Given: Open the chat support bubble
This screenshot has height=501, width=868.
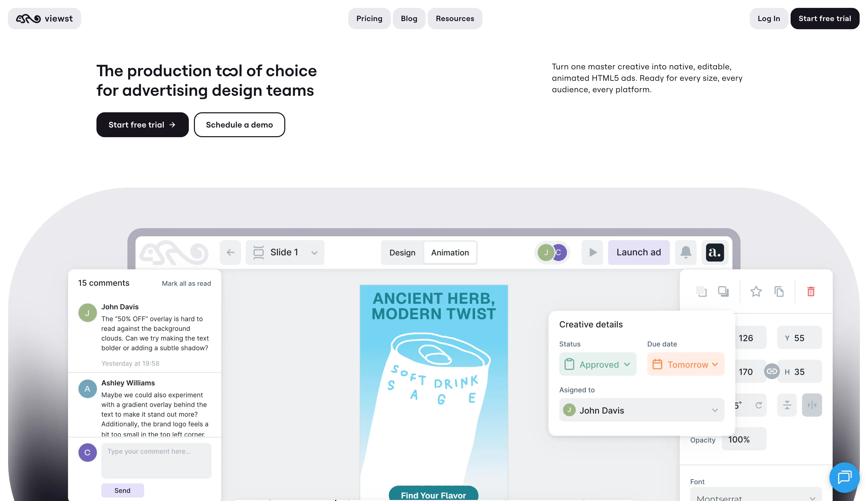Looking at the screenshot, I should [844, 477].
